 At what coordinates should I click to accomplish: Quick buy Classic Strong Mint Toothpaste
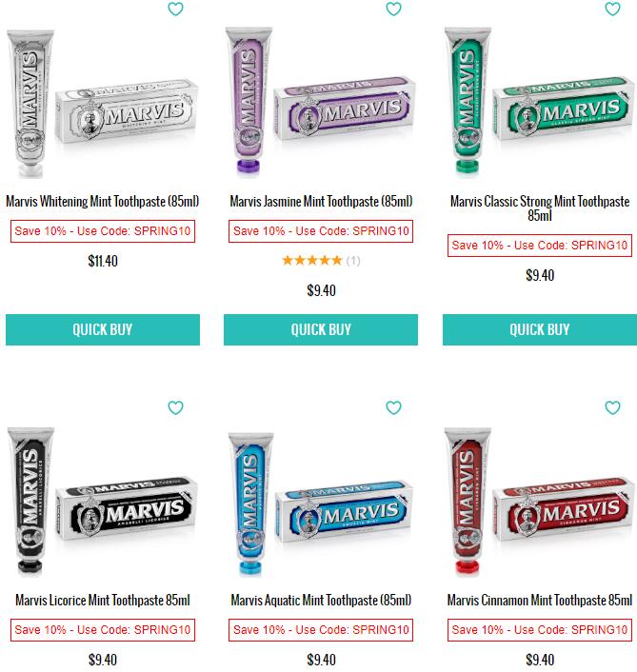pos(540,329)
